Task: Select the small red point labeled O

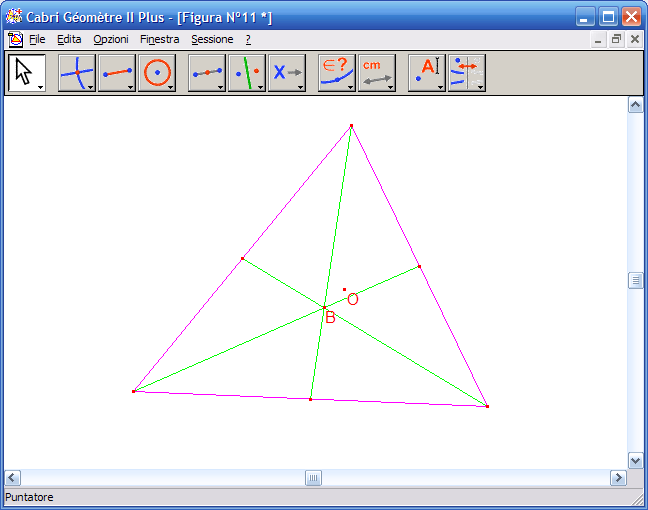Action: click(x=344, y=290)
